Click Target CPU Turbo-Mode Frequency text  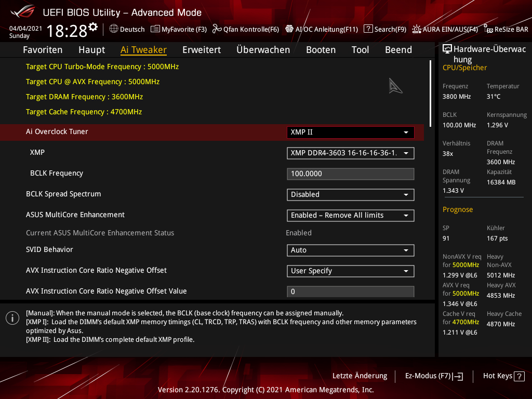pyautogui.click(x=102, y=67)
